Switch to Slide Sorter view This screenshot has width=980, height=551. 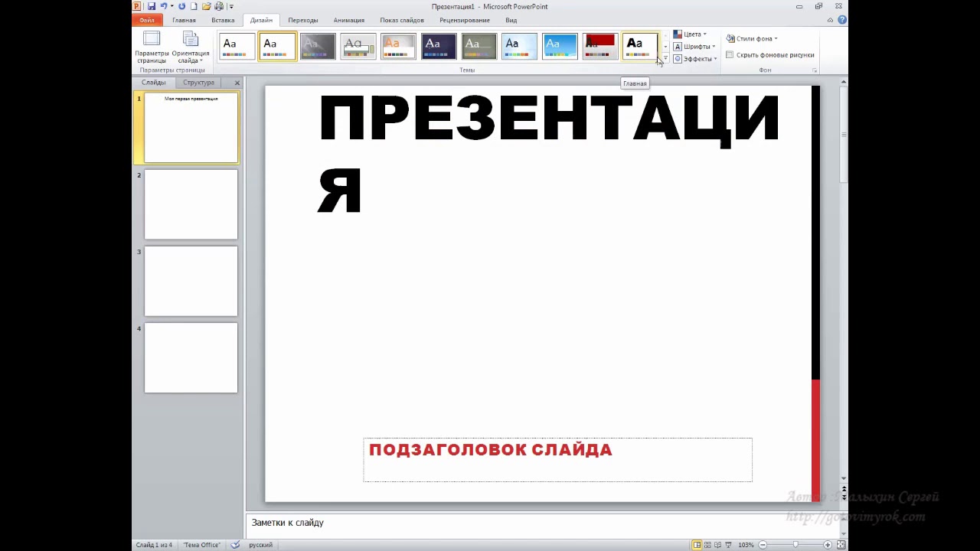(707, 545)
